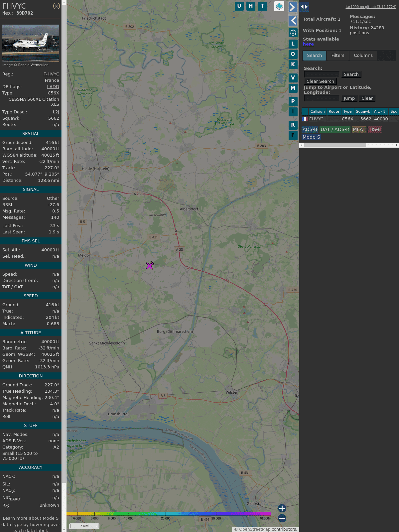Click the ACCURACY section header
The image size is (399, 532).
31,467
